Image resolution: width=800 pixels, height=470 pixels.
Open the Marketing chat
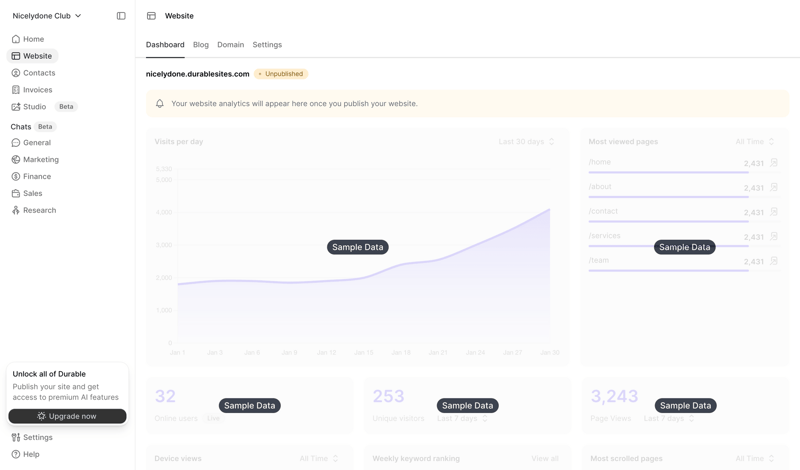pos(40,160)
